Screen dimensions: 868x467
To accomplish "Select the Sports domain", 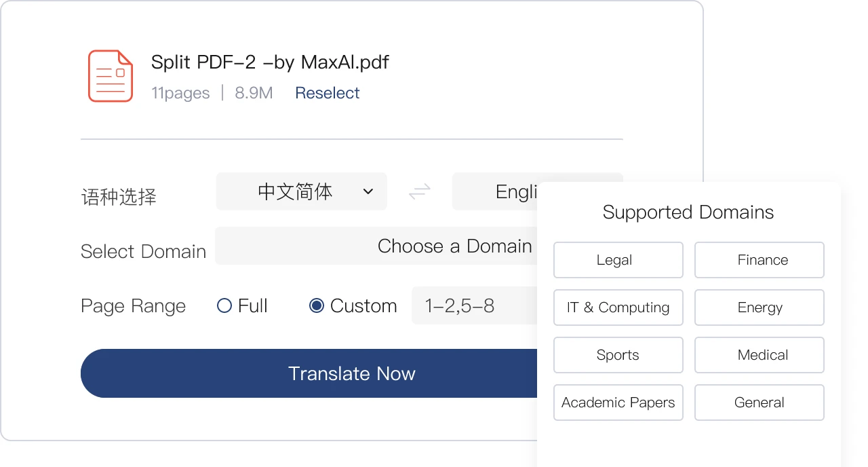I will coord(618,355).
